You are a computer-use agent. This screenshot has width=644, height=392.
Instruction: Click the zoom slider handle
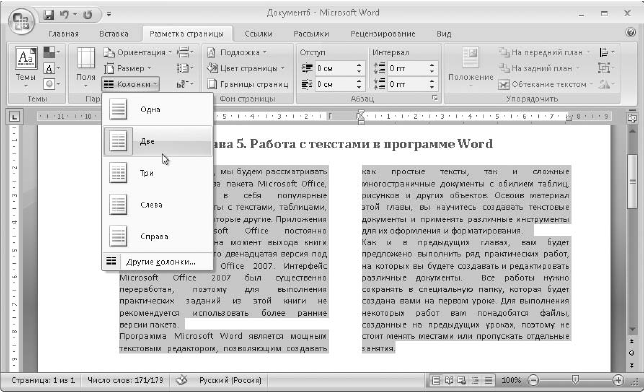point(575,380)
